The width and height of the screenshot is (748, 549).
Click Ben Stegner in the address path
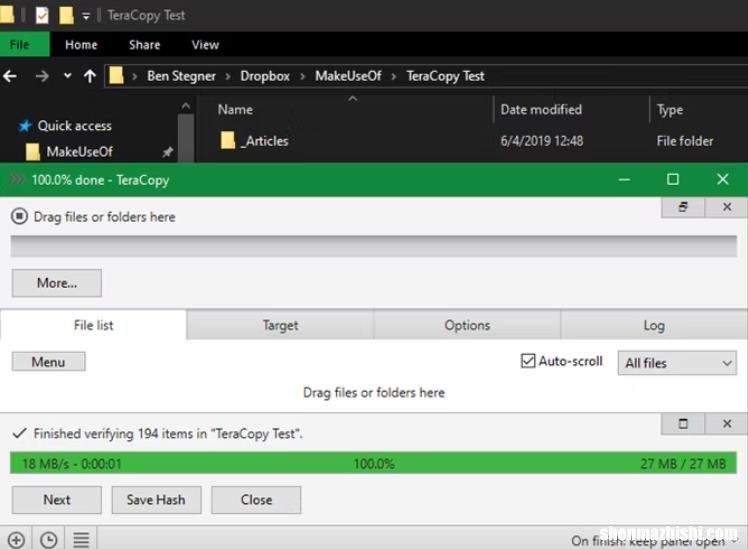(181, 76)
